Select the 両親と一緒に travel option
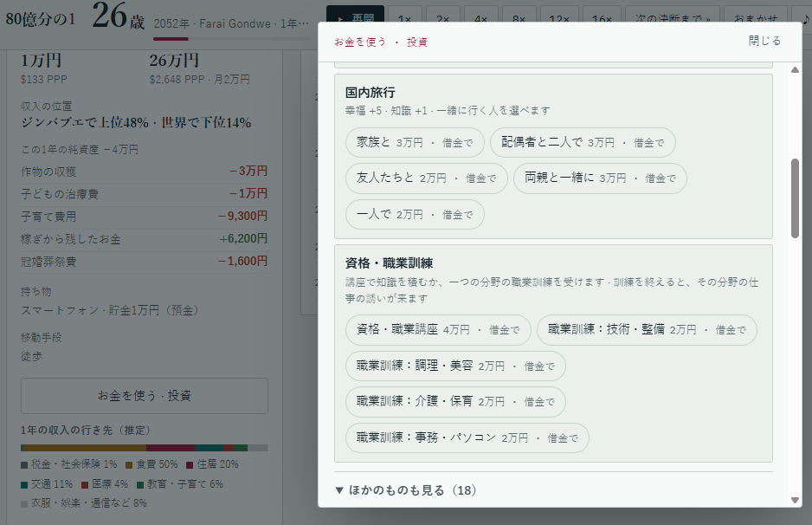Image resolution: width=812 pixels, height=525 pixels. coord(600,178)
